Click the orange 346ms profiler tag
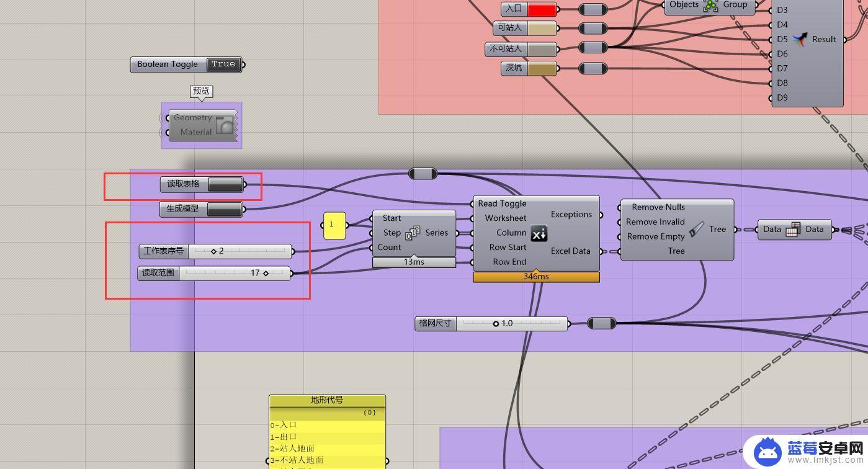 point(536,277)
